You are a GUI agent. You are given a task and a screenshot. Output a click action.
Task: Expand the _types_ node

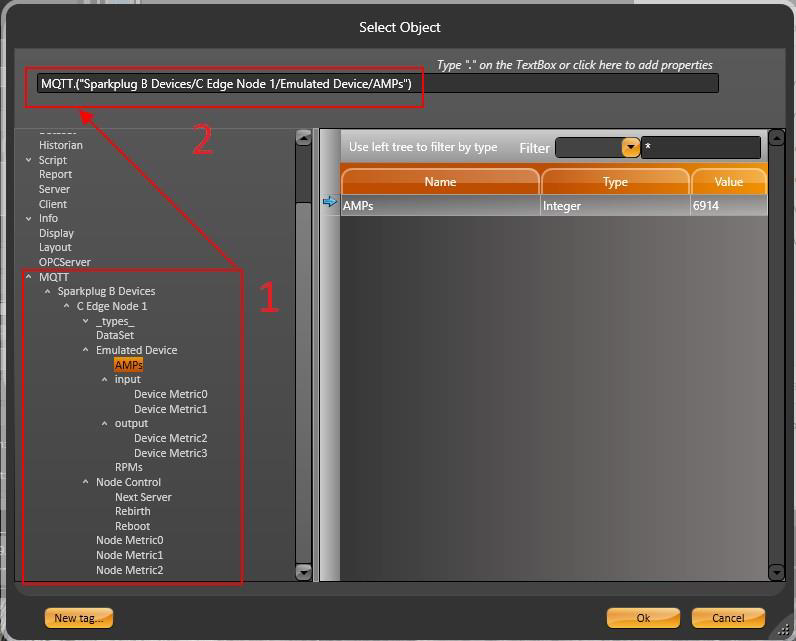click(x=85, y=321)
